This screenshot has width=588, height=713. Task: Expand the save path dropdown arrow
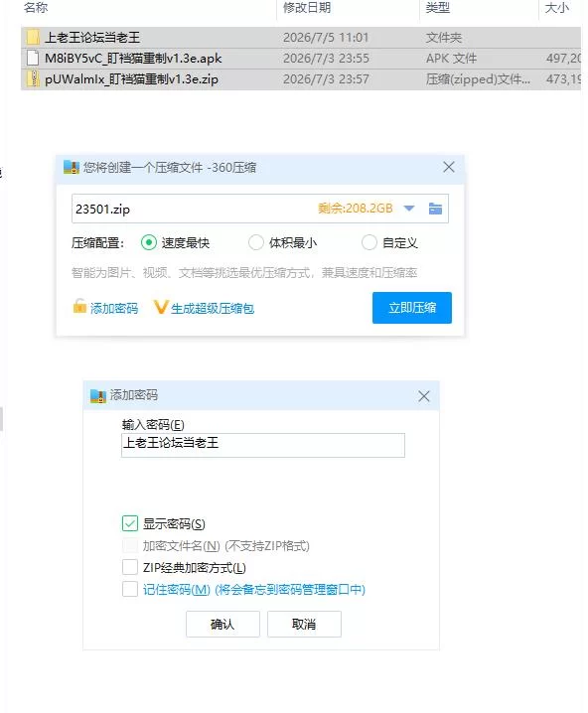pyautogui.click(x=409, y=209)
